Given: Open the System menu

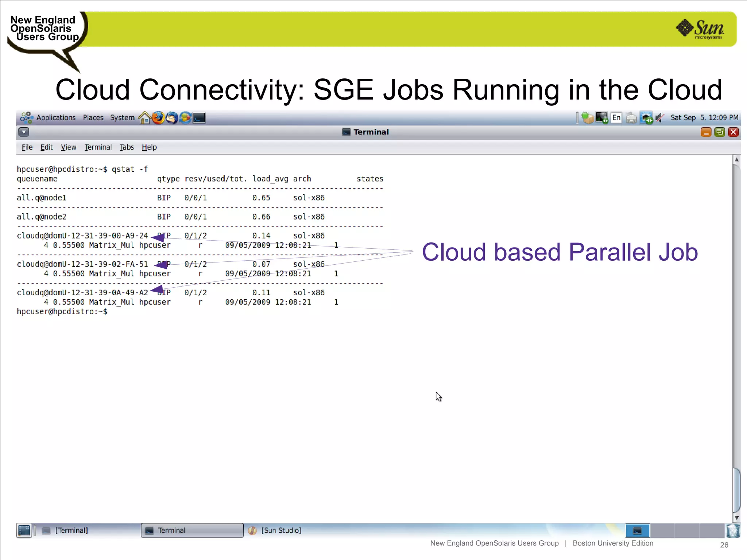Looking at the screenshot, I should [x=122, y=117].
